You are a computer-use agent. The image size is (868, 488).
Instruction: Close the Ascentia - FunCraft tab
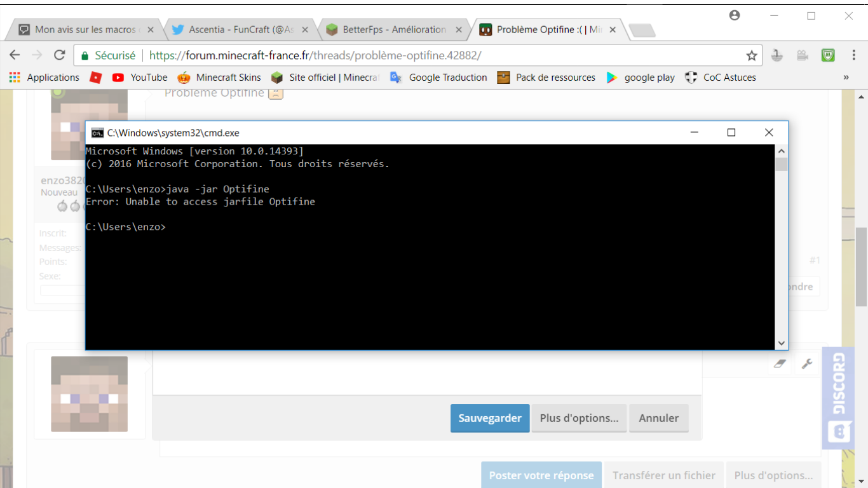pyautogui.click(x=305, y=30)
